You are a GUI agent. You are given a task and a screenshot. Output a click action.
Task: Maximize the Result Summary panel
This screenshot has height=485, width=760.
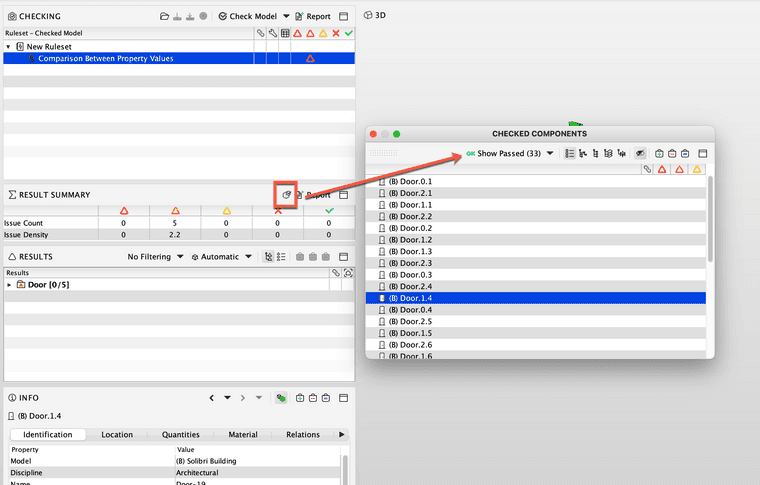tap(344, 195)
